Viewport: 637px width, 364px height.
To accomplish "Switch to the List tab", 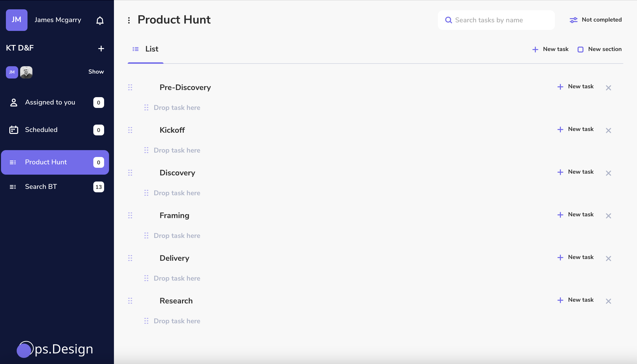I will point(146,49).
